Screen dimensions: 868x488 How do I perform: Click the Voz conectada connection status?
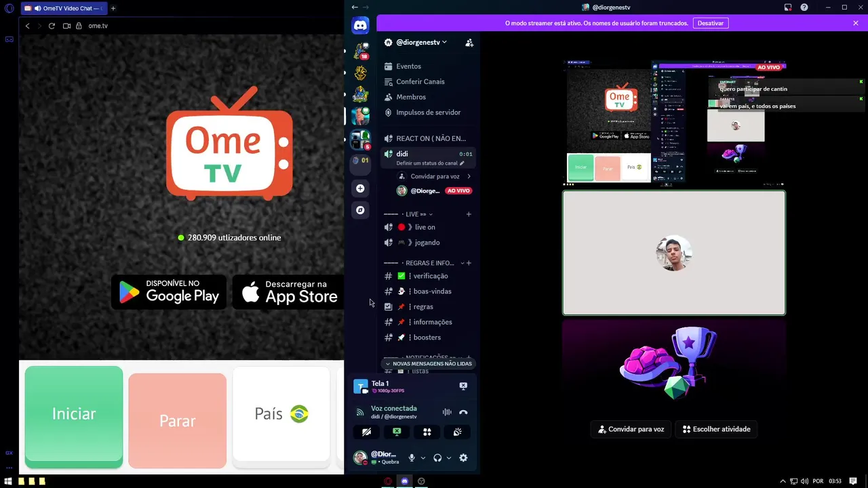pyautogui.click(x=393, y=409)
